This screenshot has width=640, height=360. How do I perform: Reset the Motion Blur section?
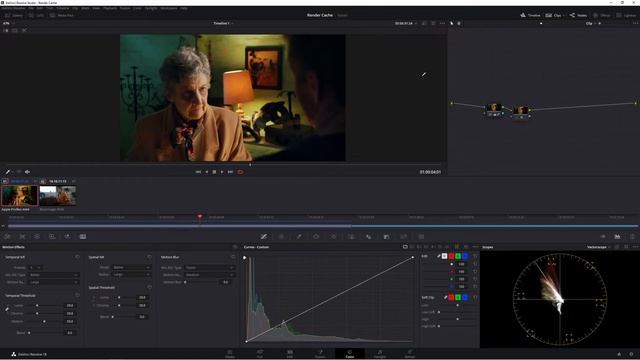click(x=233, y=257)
